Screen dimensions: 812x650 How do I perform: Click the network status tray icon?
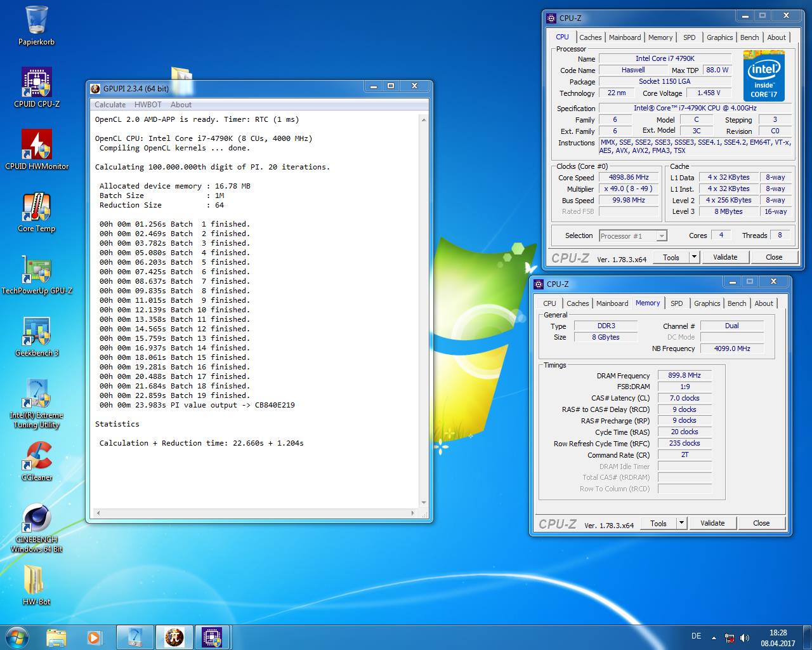tap(730, 638)
